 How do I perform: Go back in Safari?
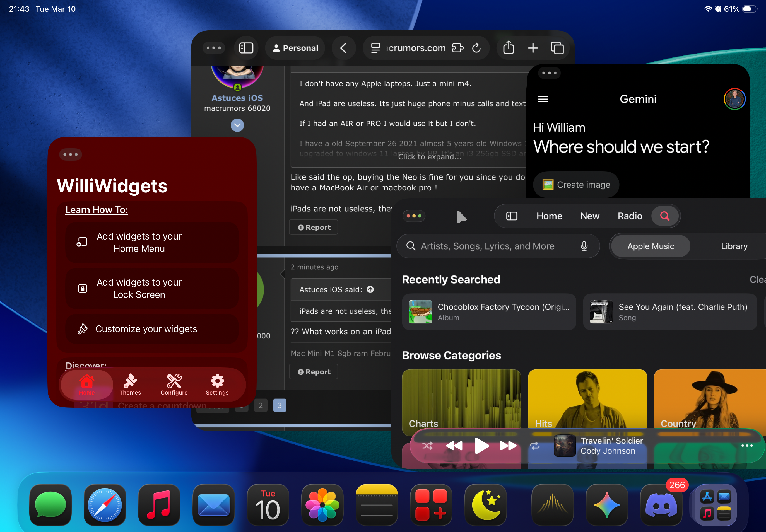pos(343,48)
